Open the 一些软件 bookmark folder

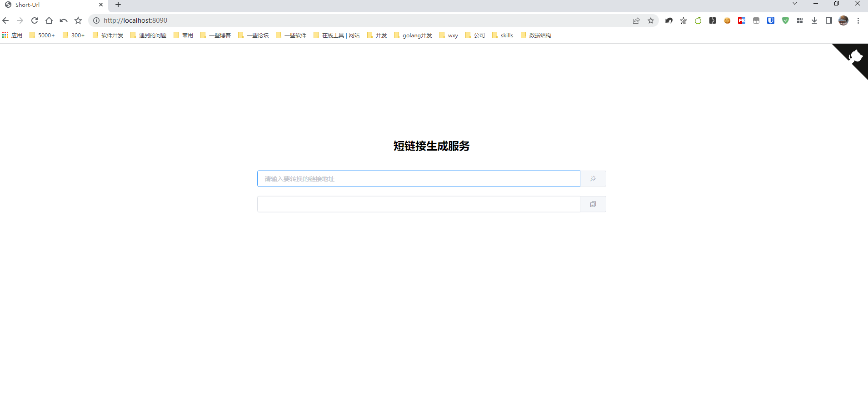point(291,35)
